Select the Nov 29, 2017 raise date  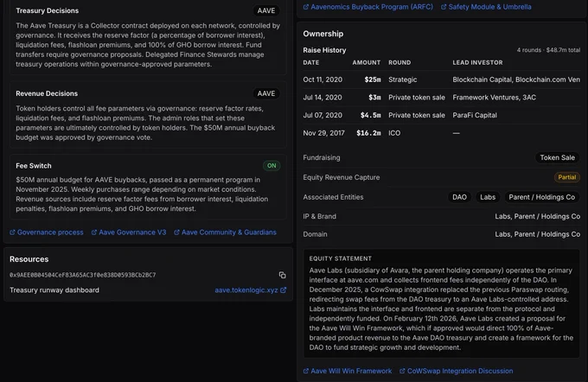(x=323, y=133)
